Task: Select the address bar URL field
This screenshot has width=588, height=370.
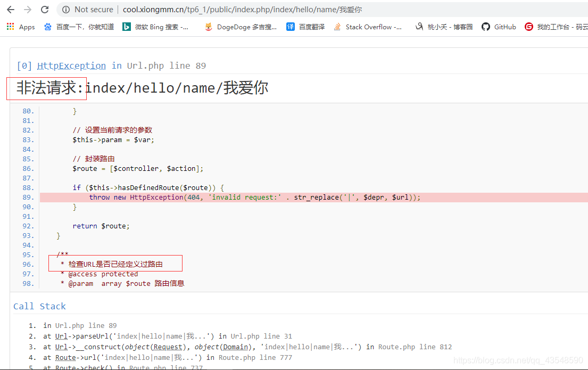Action: click(242, 10)
